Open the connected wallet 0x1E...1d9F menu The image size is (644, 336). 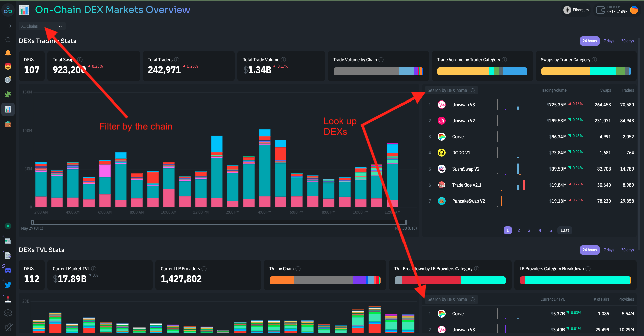coord(616,10)
